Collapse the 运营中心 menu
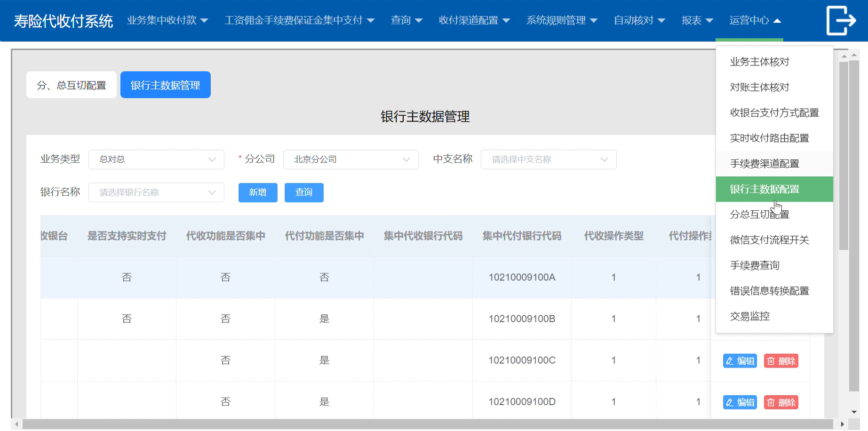 755,20
